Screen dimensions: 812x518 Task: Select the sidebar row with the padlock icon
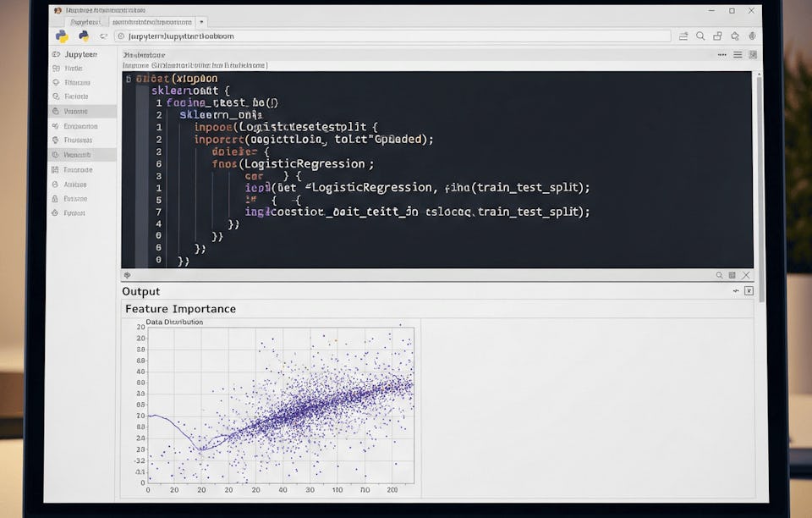click(x=75, y=199)
